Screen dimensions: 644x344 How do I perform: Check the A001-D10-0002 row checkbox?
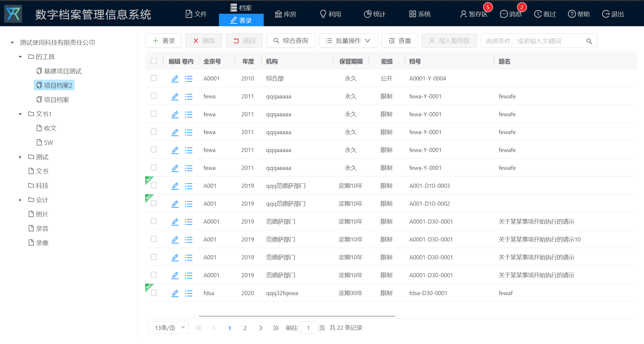tap(154, 203)
